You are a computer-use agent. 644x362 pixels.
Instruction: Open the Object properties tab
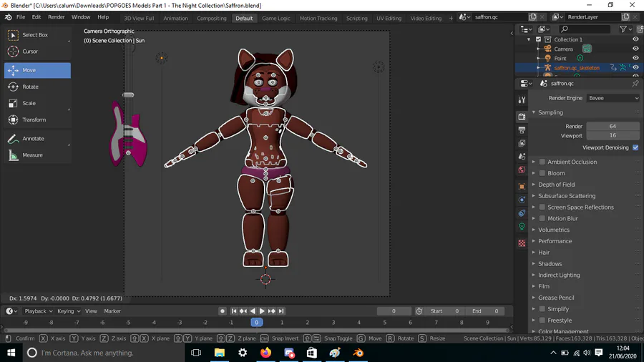tap(522, 186)
